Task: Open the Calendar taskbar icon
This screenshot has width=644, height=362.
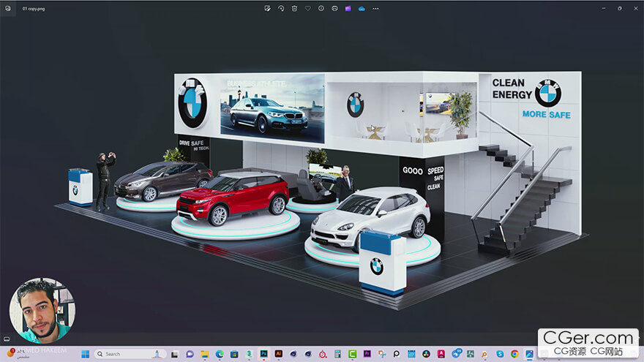Action: pos(411,354)
